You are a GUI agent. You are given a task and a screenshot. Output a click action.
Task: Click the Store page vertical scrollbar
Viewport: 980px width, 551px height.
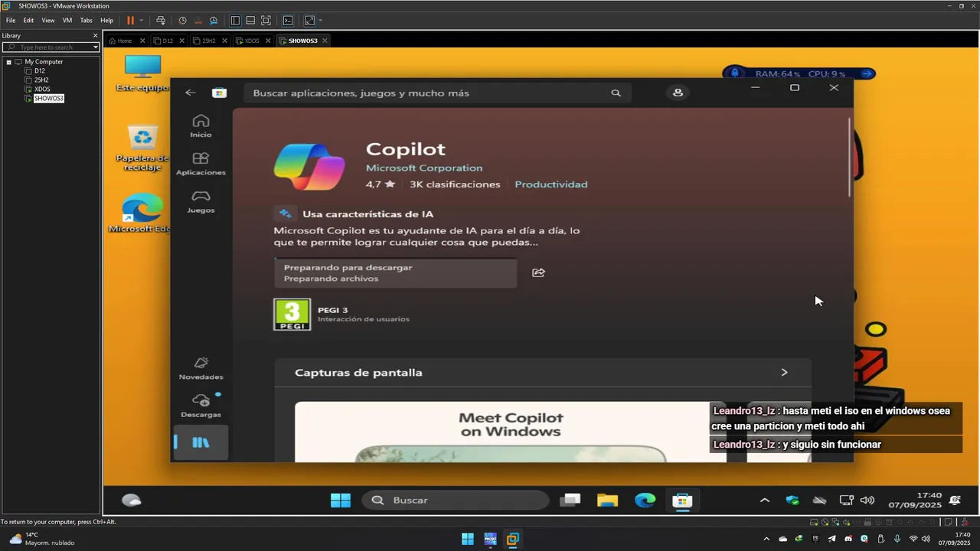[x=849, y=158]
